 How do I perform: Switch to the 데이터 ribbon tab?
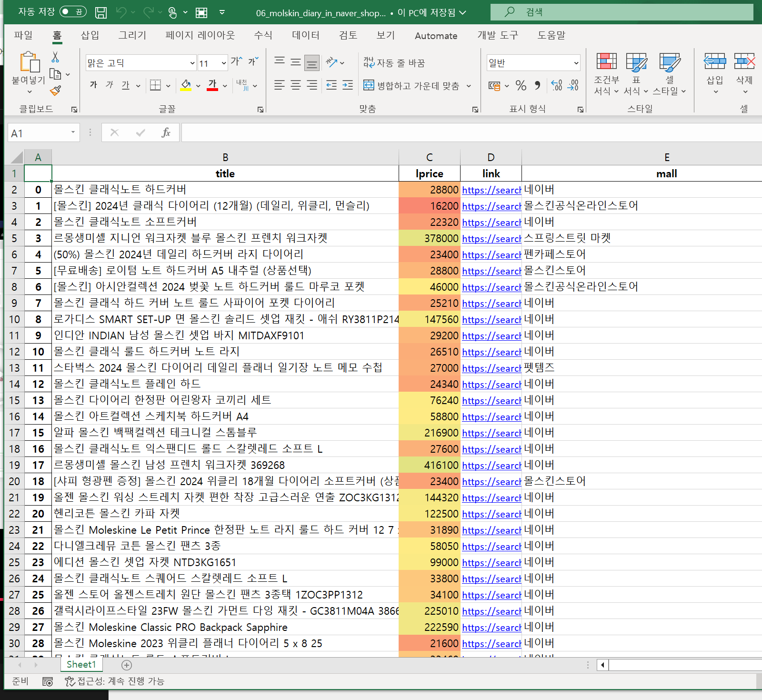306,35
